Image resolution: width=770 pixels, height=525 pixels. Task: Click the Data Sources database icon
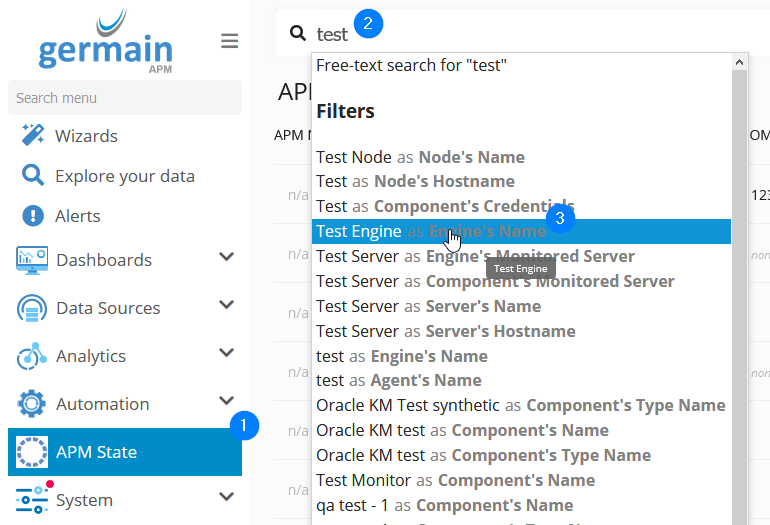point(33,308)
